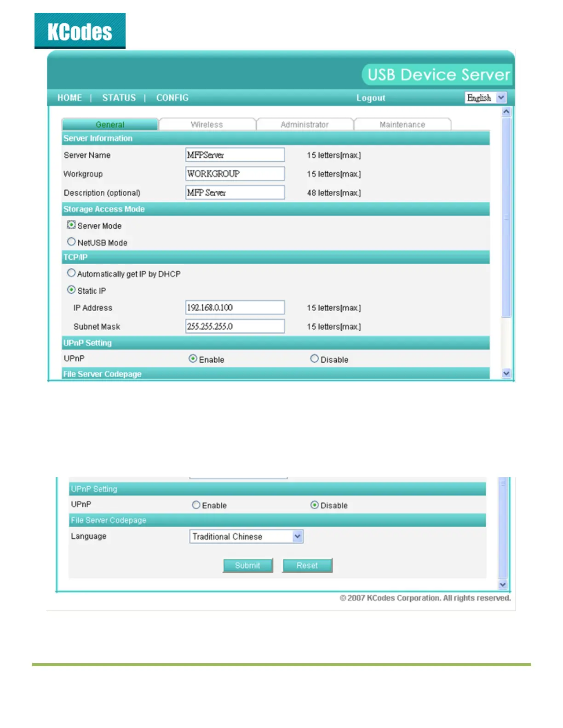Select the Static IP radio button
Screen dimensions: 563x728
(71, 290)
